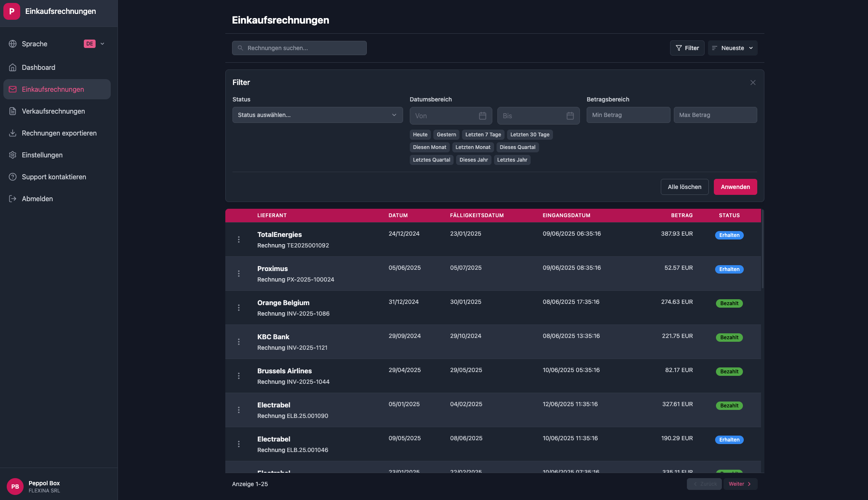Screen dimensions: 868x500
Task: Click the Bezahlt badge for KBC Bank
Action: (729, 338)
